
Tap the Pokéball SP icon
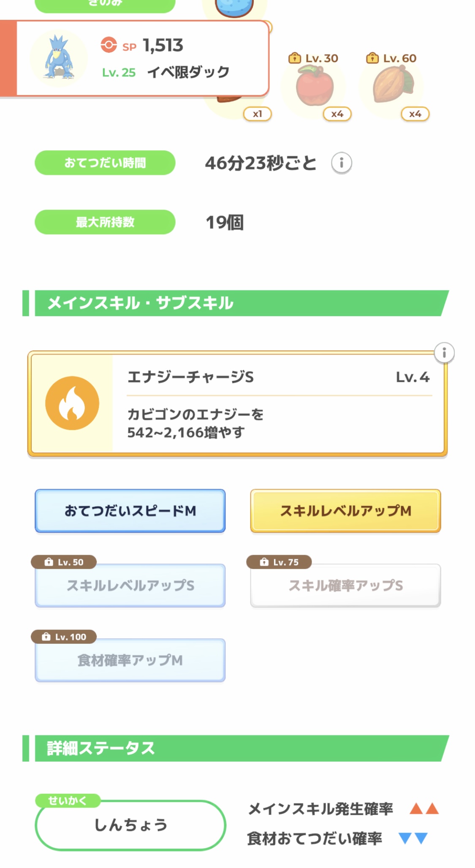point(109,45)
